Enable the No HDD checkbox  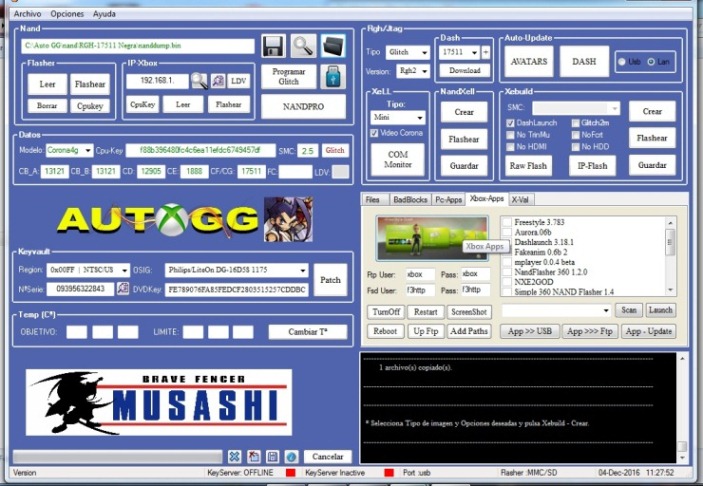(576, 147)
